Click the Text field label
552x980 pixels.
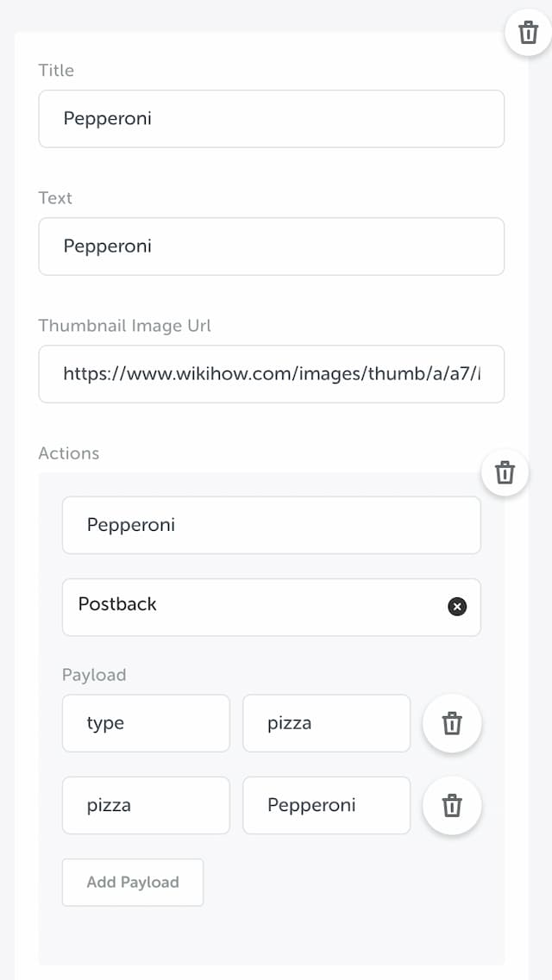pos(55,198)
